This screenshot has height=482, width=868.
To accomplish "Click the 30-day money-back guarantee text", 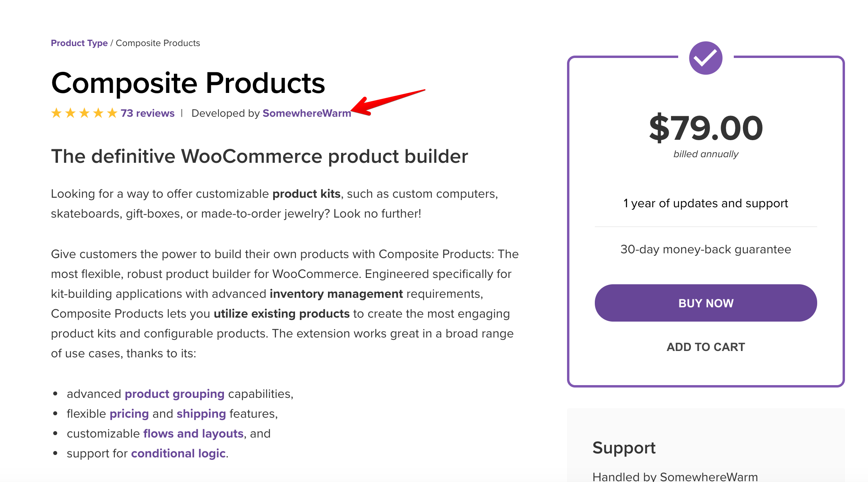I will pos(706,249).
